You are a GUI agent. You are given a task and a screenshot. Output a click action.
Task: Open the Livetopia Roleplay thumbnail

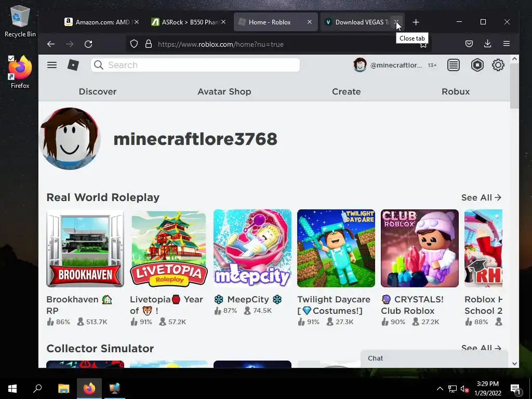point(169,248)
